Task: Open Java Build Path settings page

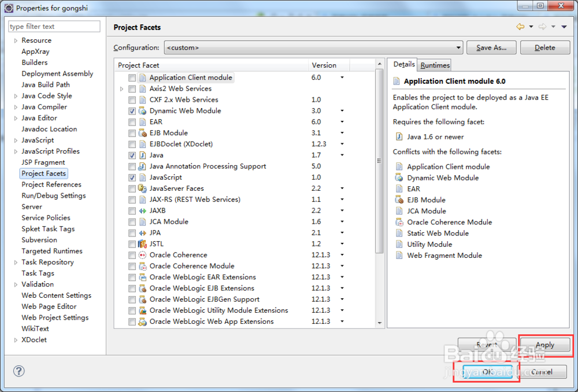Action: click(45, 85)
